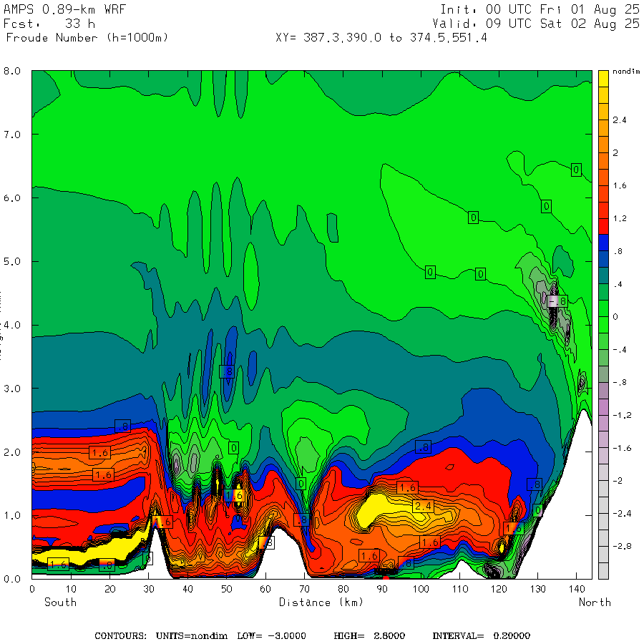Click the "nondim" unit label atop colorbar
Image resolution: width=644 pixels, height=644 pixels.
626,72
